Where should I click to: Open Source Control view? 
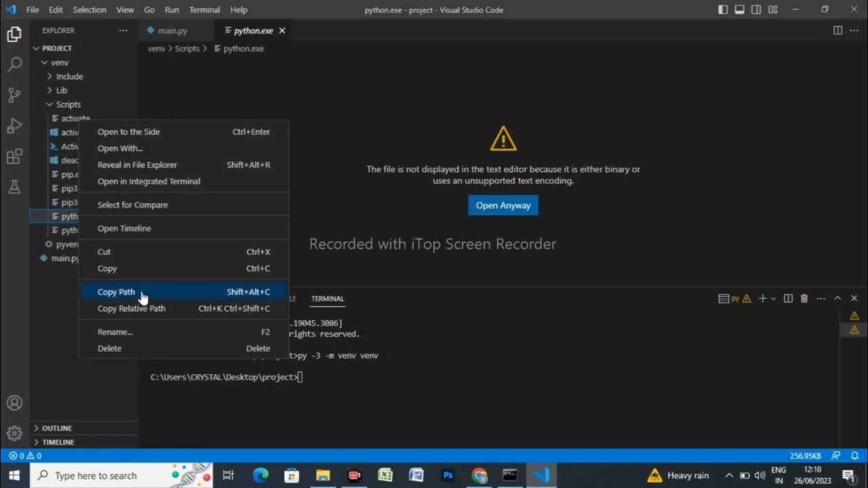coord(14,96)
